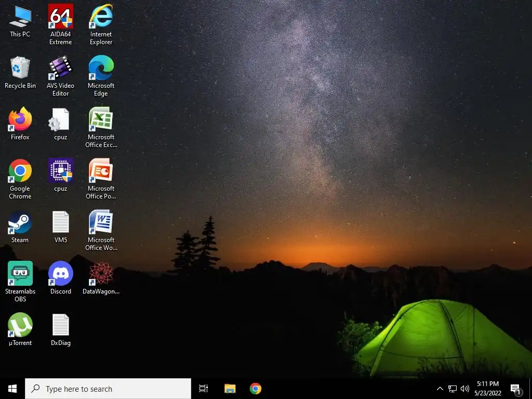Image resolution: width=532 pixels, height=399 pixels.
Task: Select the Streamlabs OBS shortcut
Action: pos(20,282)
